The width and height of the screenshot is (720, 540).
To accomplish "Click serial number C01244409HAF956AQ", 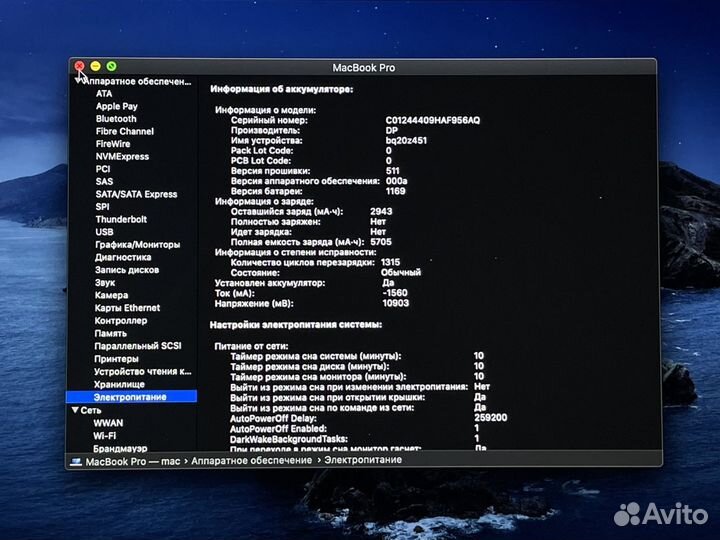I will 433,120.
